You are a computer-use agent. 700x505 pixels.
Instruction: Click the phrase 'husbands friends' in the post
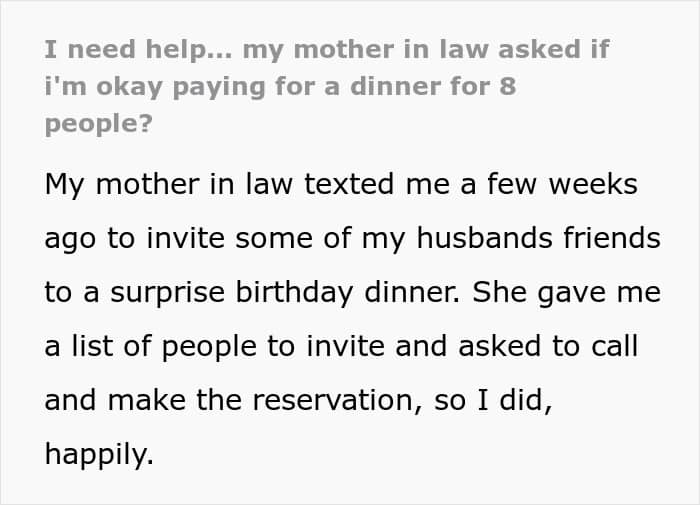tap(538, 238)
